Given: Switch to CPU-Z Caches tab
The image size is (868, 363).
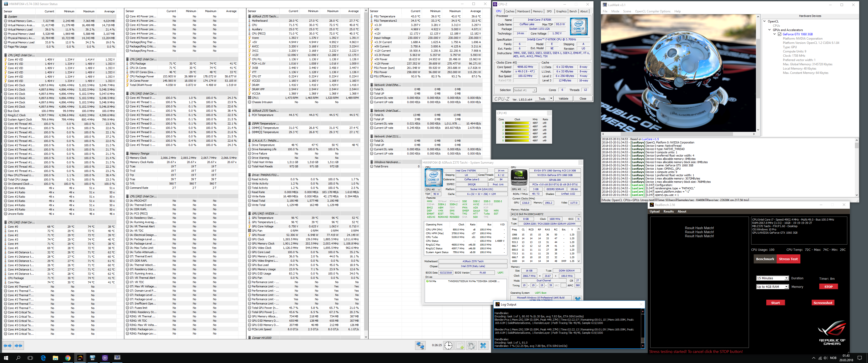Looking at the screenshot, I should click(510, 11).
